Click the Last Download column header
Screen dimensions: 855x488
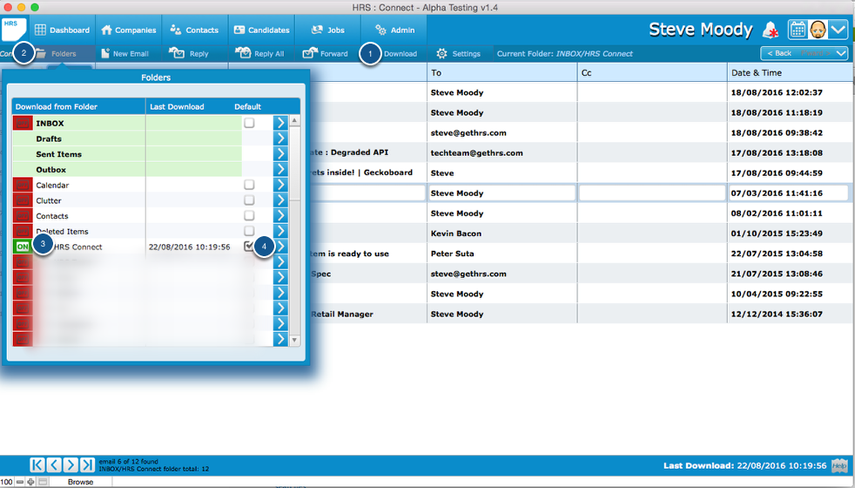[x=177, y=107]
